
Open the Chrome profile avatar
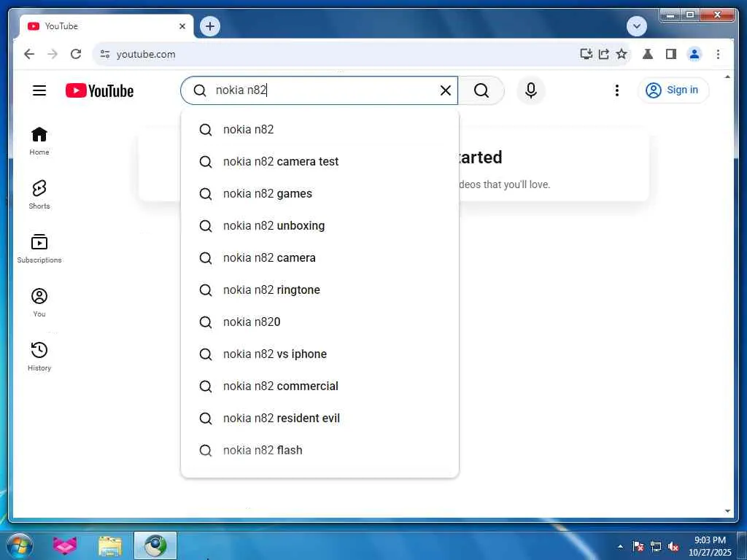pyautogui.click(x=694, y=54)
